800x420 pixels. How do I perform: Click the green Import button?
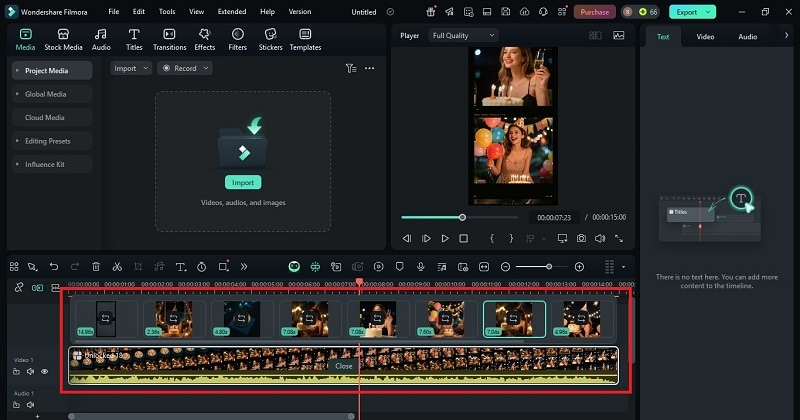(x=243, y=182)
